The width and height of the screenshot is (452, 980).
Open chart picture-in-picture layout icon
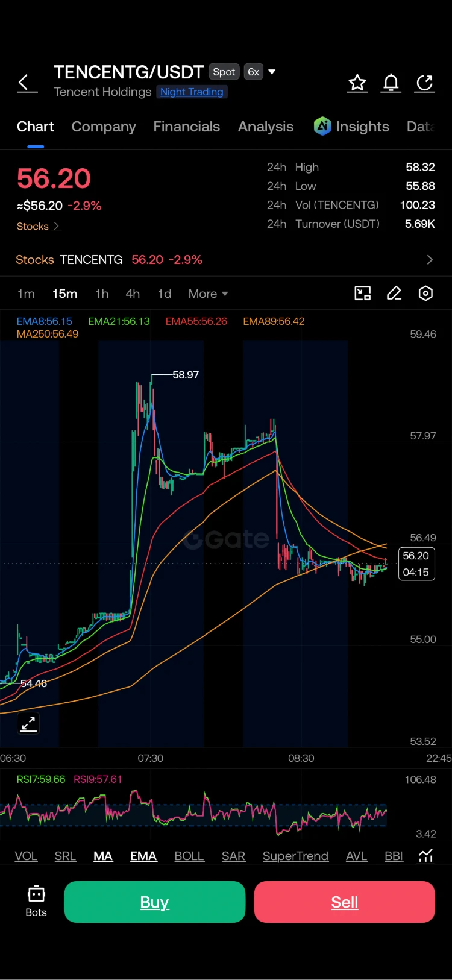tap(363, 294)
